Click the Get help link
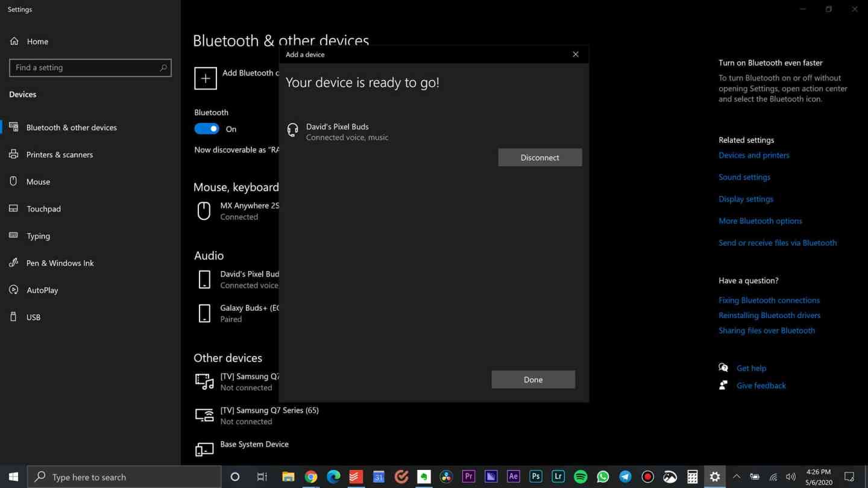 click(751, 368)
